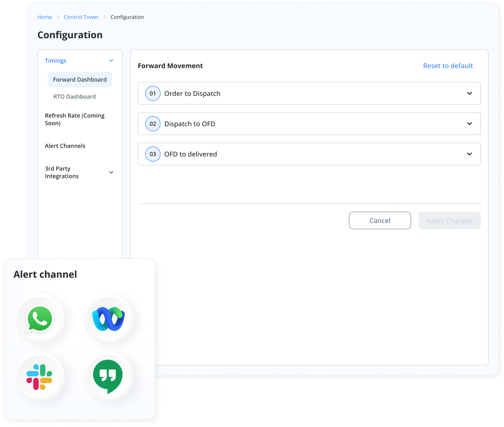Expand the Dispatch to OFD section arrow
504x427 pixels.
tap(470, 124)
